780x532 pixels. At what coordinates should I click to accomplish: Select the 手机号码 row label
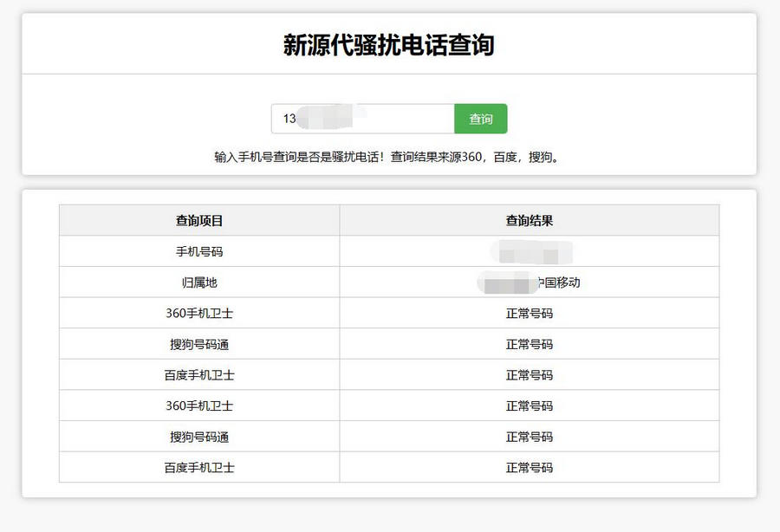point(198,250)
